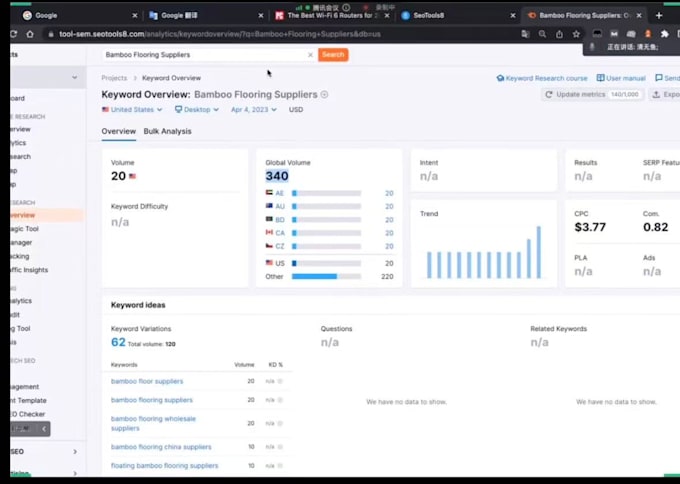Click the AE country link in Global Volume
This screenshot has width=680, height=484.
(279, 193)
